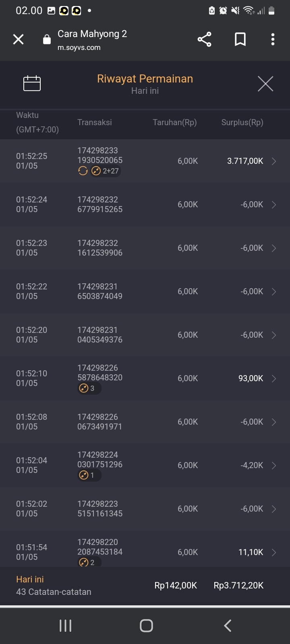
Task: Close the browser tab with X icon
Action: coord(19,39)
